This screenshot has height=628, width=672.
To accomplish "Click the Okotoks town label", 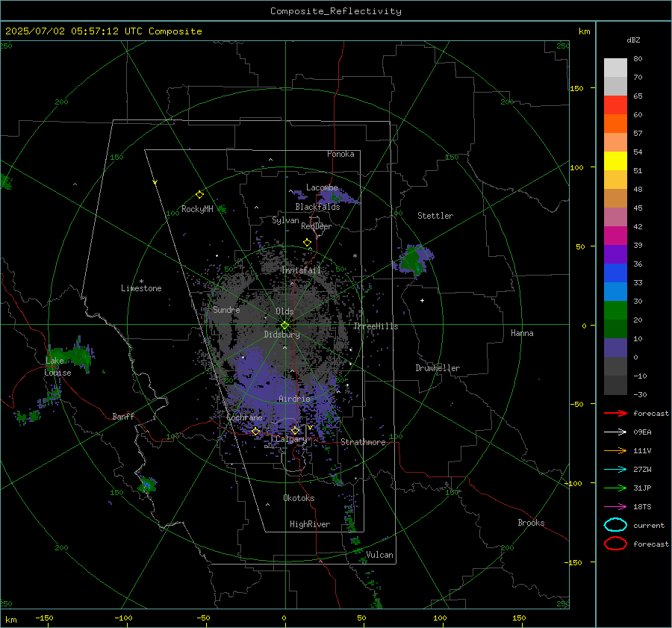I will click(x=299, y=498).
